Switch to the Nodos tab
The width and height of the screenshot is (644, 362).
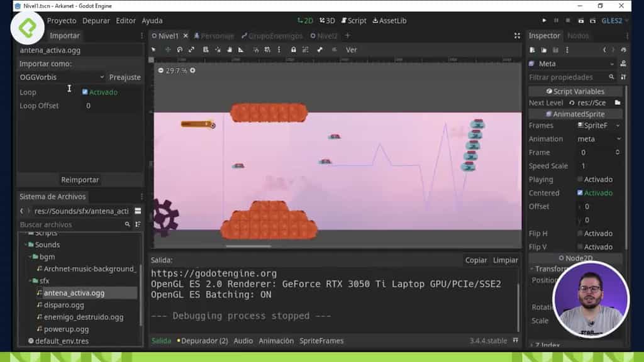578,36
